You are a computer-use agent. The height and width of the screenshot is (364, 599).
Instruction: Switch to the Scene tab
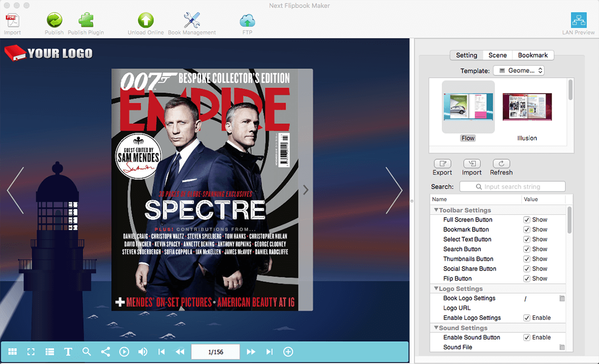[497, 55]
